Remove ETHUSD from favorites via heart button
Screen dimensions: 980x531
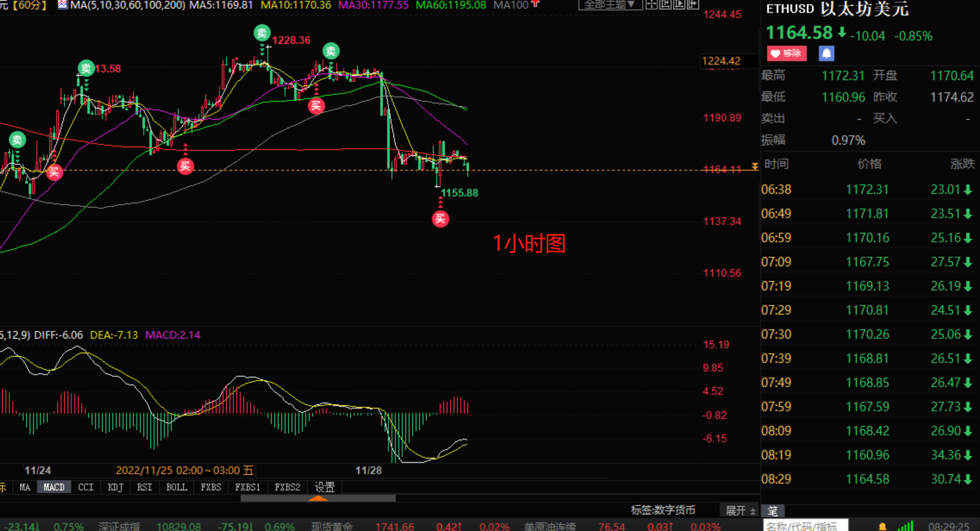(786, 53)
